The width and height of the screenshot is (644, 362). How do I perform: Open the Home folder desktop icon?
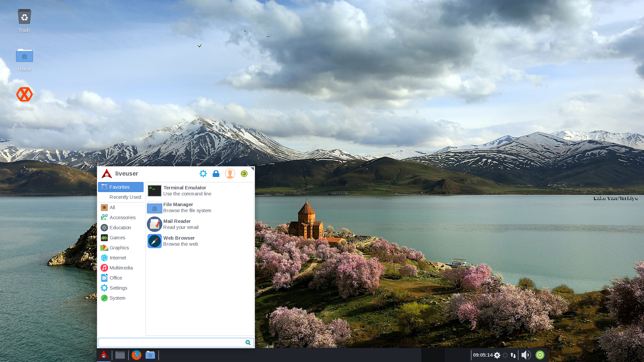point(24,60)
